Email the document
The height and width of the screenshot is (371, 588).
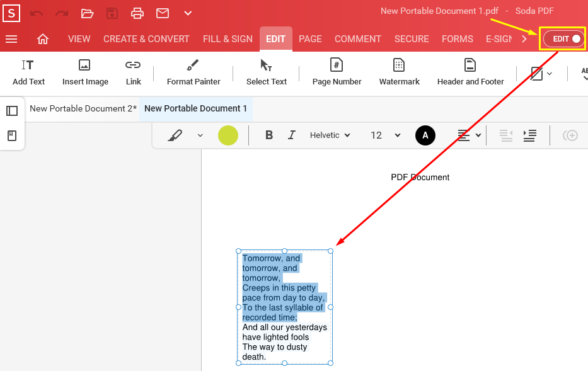pos(163,14)
